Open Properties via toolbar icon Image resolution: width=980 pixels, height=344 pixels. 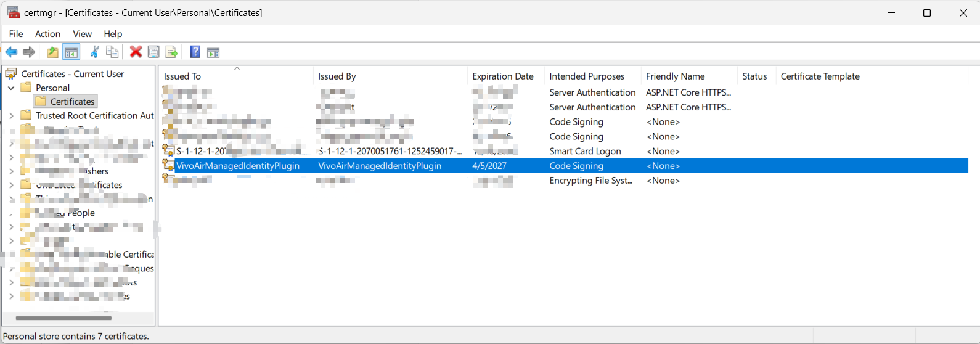click(x=153, y=52)
